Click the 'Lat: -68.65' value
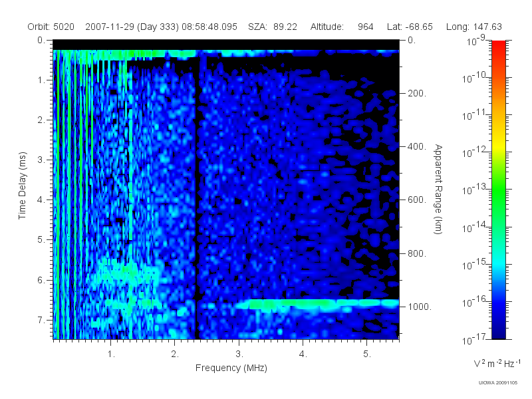Viewport: 532px width, 399px height. [x=410, y=27]
